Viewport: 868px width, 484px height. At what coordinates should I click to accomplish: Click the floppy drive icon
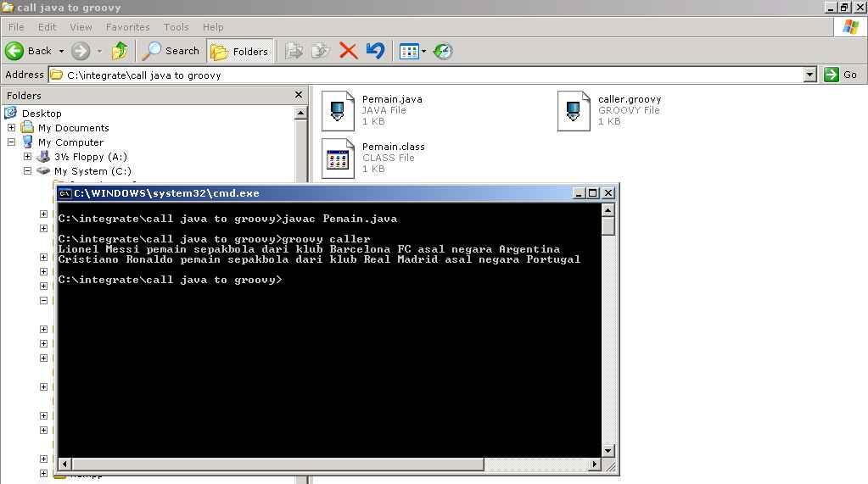43,156
